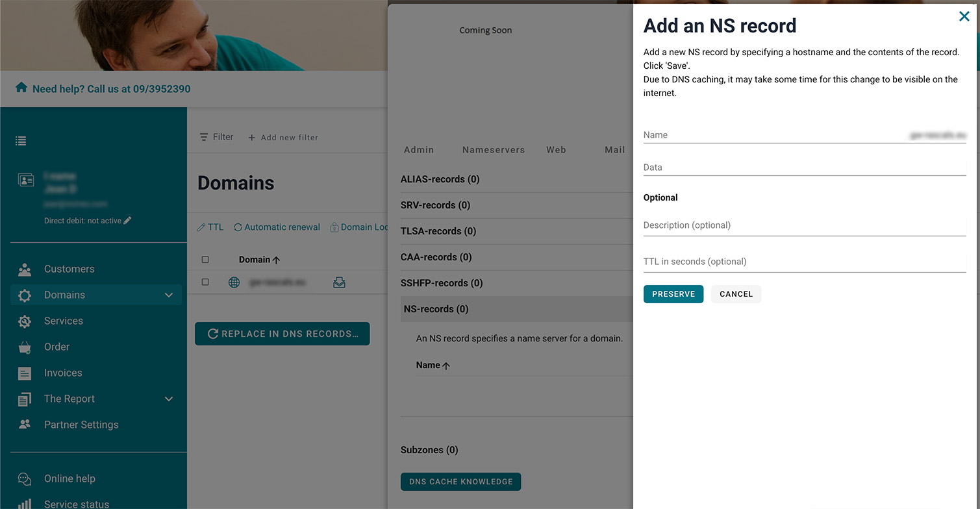Screen dimensions: 980x509
Task: Toggle the sidebar list menu icon
Action: [21, 140]
